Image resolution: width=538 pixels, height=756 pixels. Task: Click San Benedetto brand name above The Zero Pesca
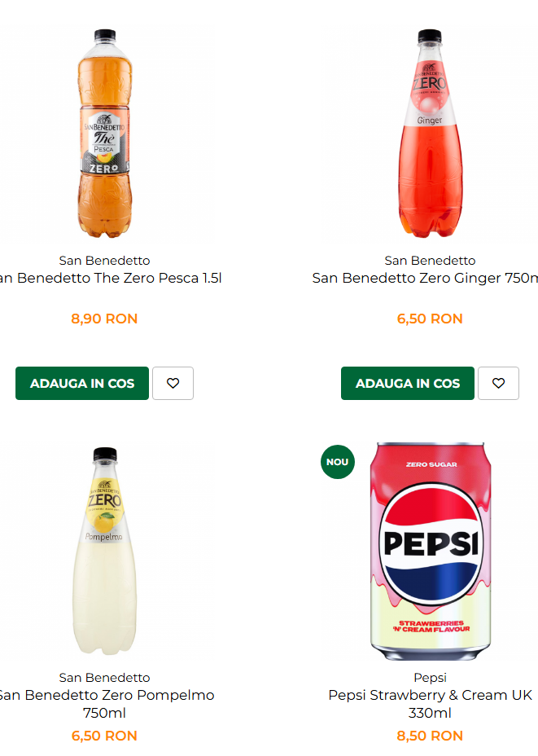104,261
